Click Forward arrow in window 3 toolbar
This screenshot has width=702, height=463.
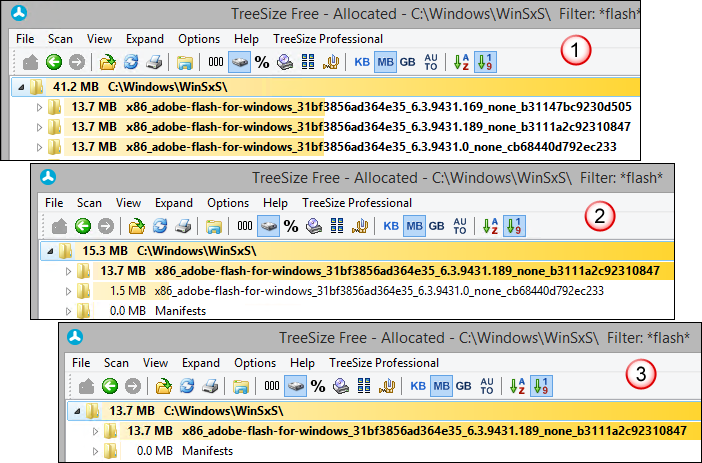pyautogui.click(x=133, y=386)
